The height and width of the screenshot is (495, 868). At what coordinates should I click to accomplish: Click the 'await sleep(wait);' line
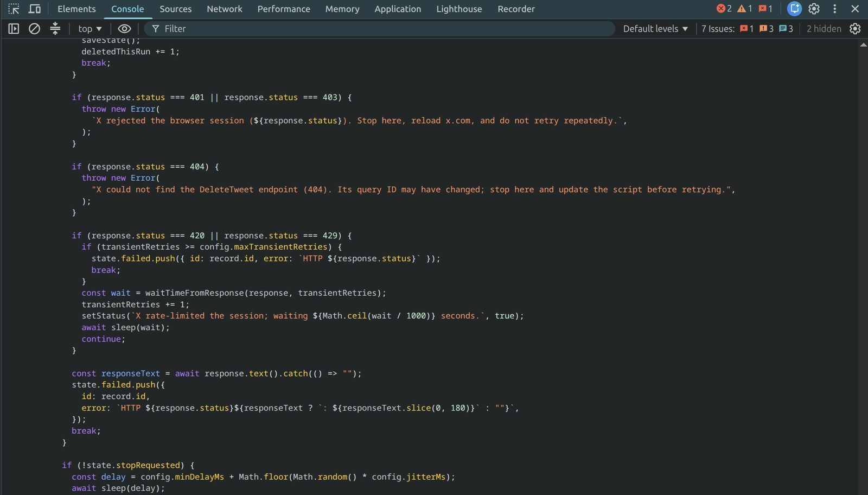(x=125, y=327)
